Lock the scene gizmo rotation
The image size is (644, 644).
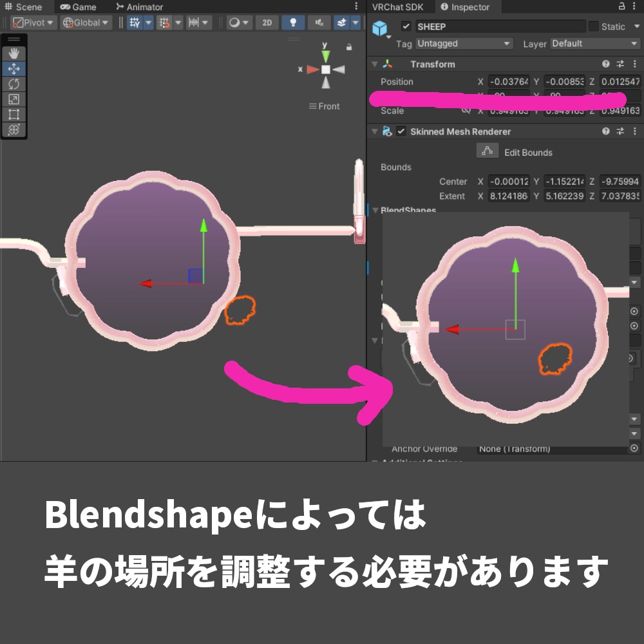coord(349,47)
